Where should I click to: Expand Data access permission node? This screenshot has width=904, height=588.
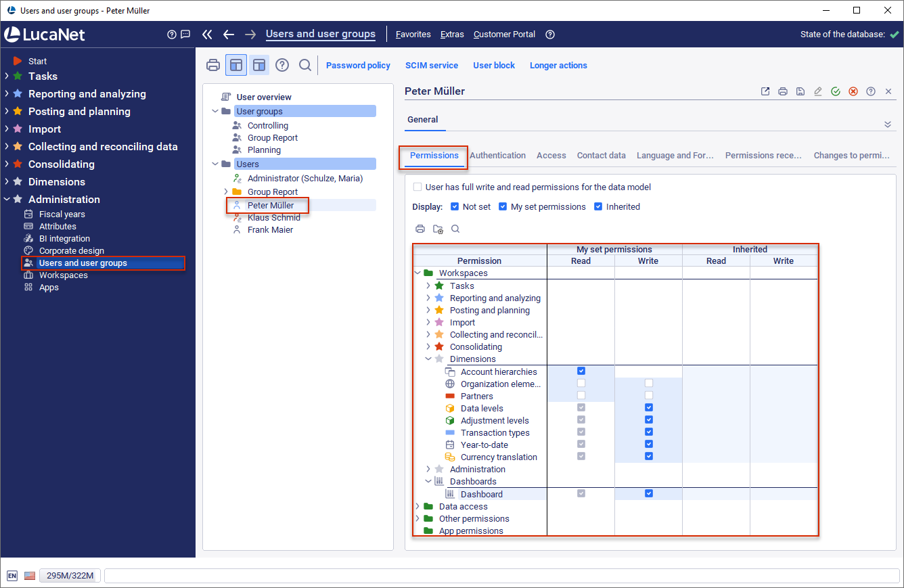point(417,506)
